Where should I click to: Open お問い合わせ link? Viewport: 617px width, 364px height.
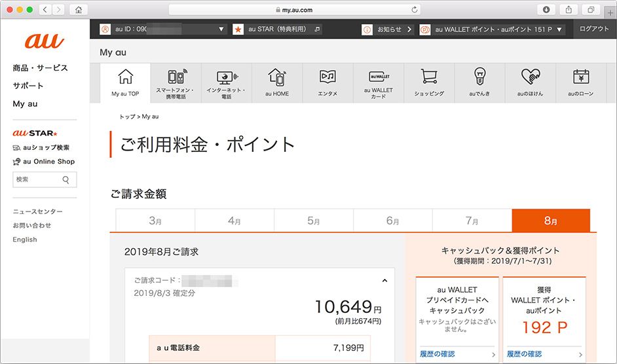(32, 225)
